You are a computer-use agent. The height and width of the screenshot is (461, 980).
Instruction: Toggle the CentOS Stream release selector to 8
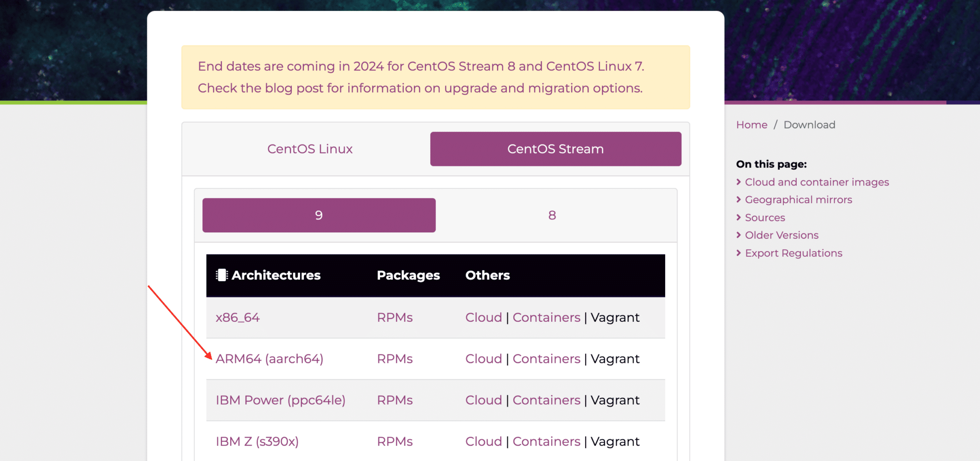tap(552, 215)
